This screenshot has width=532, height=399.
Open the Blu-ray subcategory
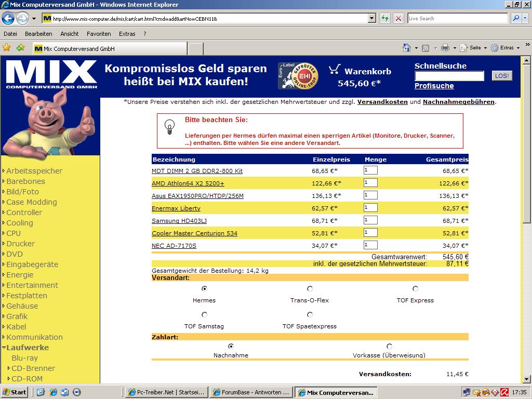point(24,358)
